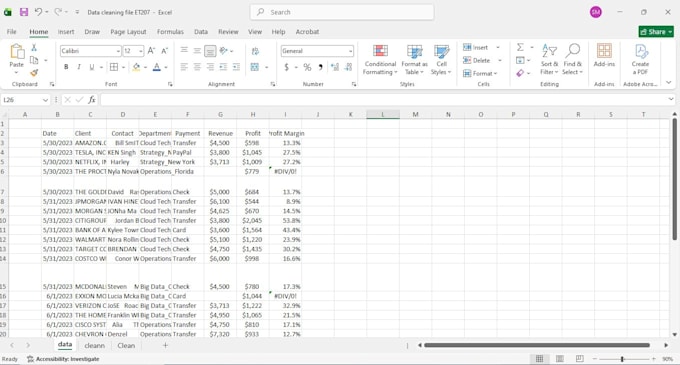
Task: Click in the Search box
Action: [342, 12]
